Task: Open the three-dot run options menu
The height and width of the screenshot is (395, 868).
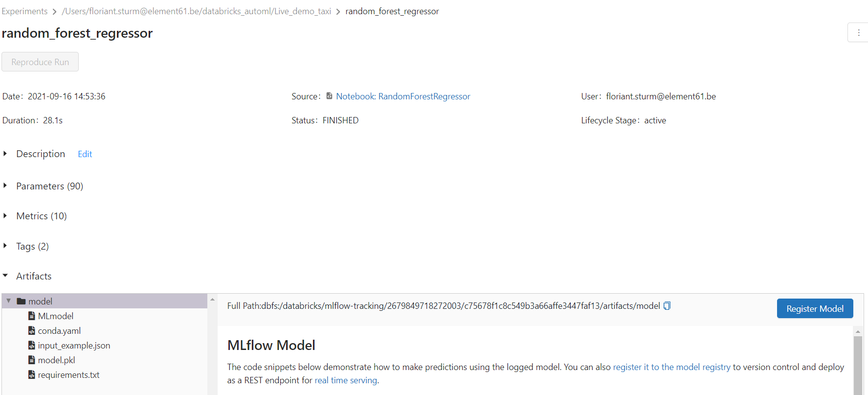Action: tap(858, 33)
